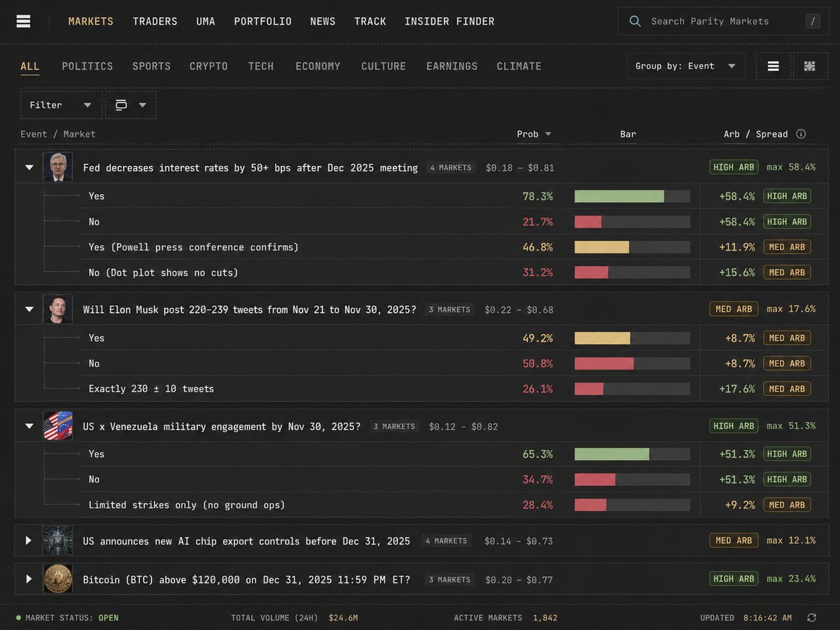The image size is (840, 630).
Task: Click the MARKET STATUS: OPEN indicator
Action: 68,617
